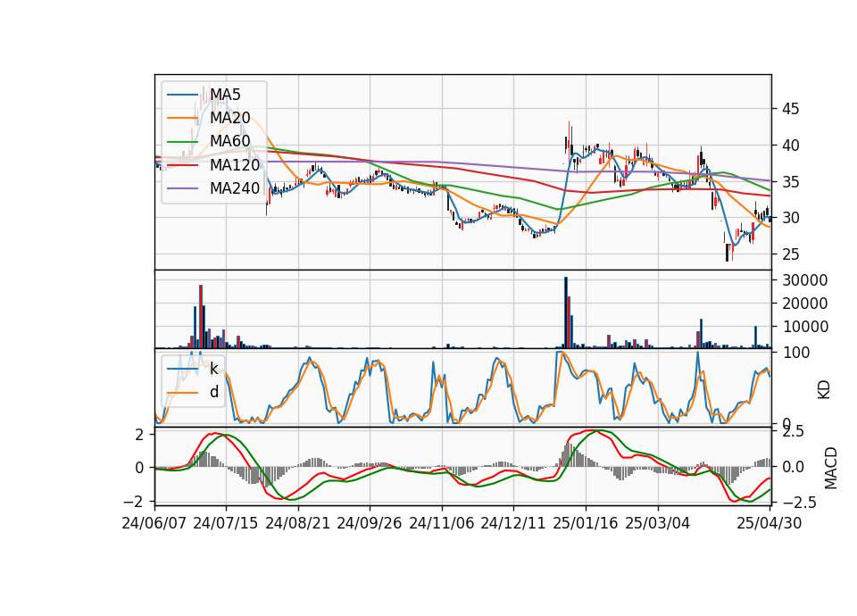Screen dimensions: 857x616
Task: Click the 24/09/26 date axis label
Action: tap(370, 523)
